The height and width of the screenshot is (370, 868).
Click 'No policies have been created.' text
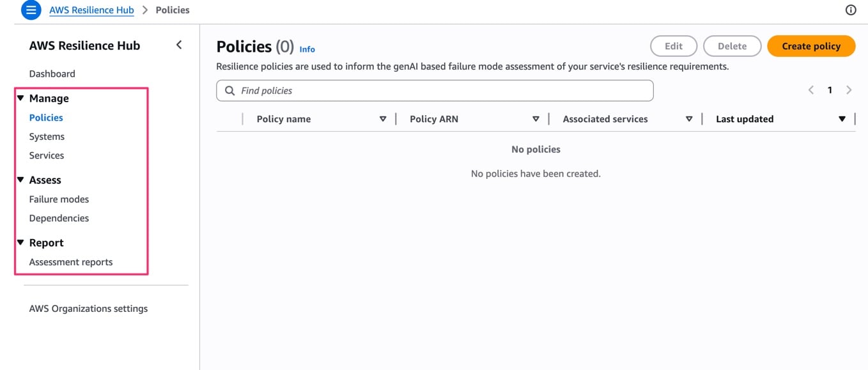536,174
